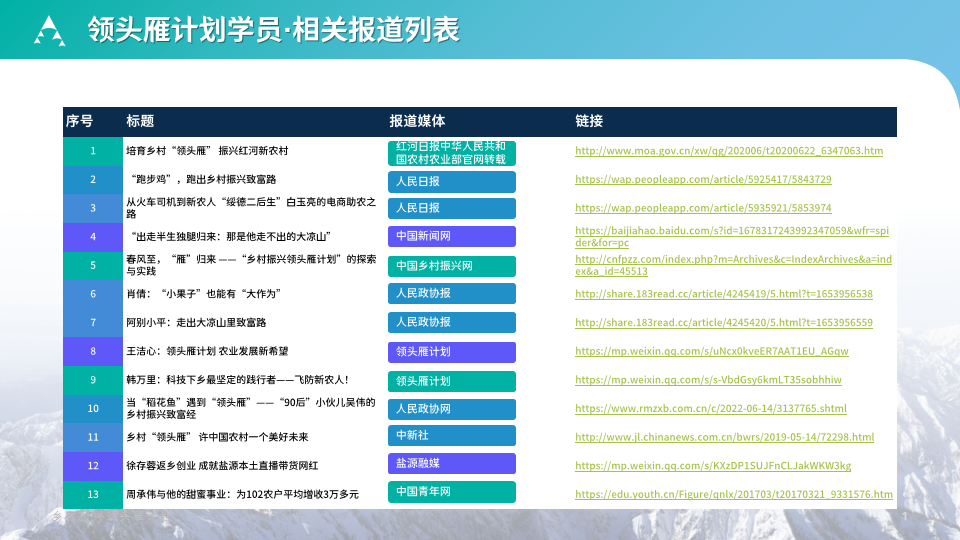Screen dimensions: 960x540
Task: Select title 阿别小平:走出大凉山里致富路
Action: (x=196, y=323)
